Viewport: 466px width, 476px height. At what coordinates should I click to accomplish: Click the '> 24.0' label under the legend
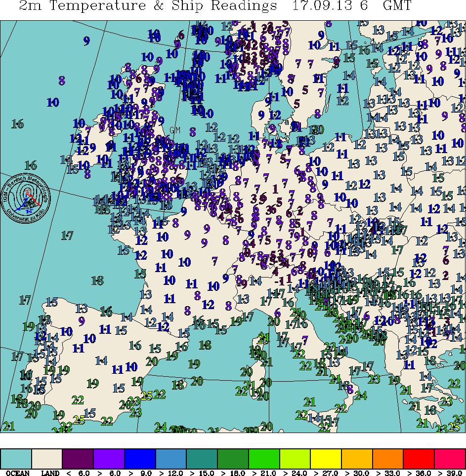[296, 473]
